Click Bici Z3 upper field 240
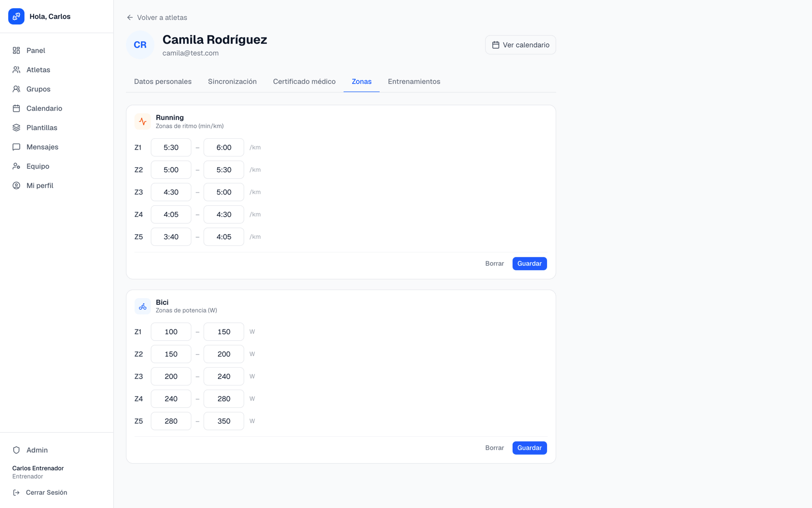 coord(224,376)
